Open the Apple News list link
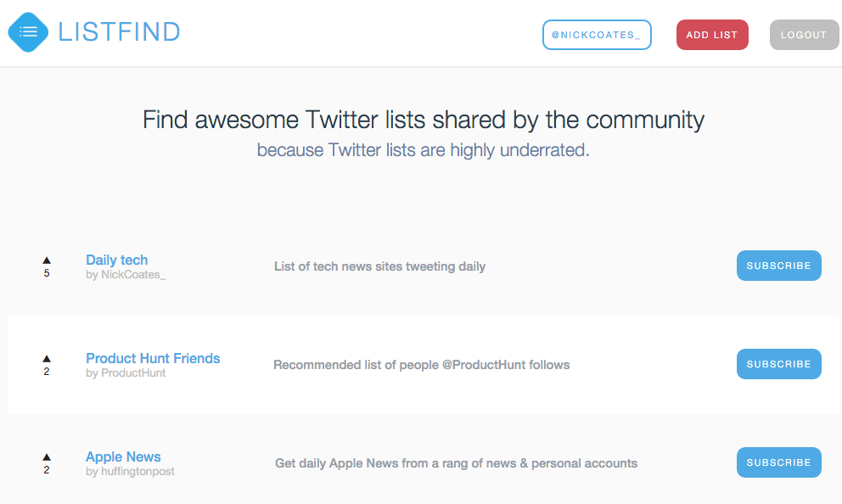This screenshot has width=842, height=504. click(x=123, y=456)
